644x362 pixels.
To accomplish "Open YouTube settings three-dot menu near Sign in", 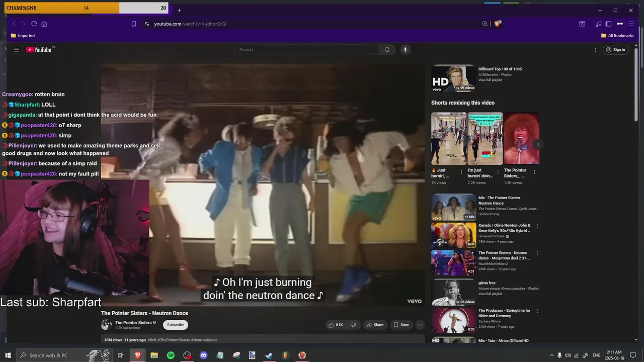I will coord(595,50).
